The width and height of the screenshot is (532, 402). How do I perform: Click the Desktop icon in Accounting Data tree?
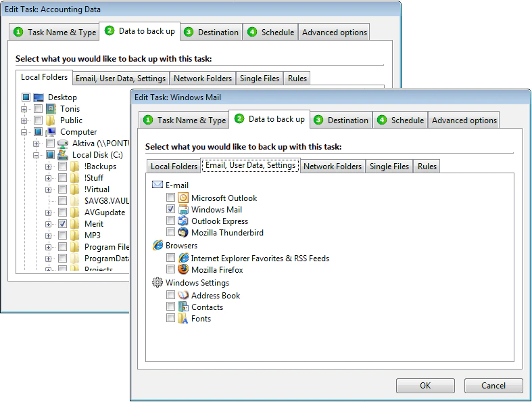tap(39, 97)
